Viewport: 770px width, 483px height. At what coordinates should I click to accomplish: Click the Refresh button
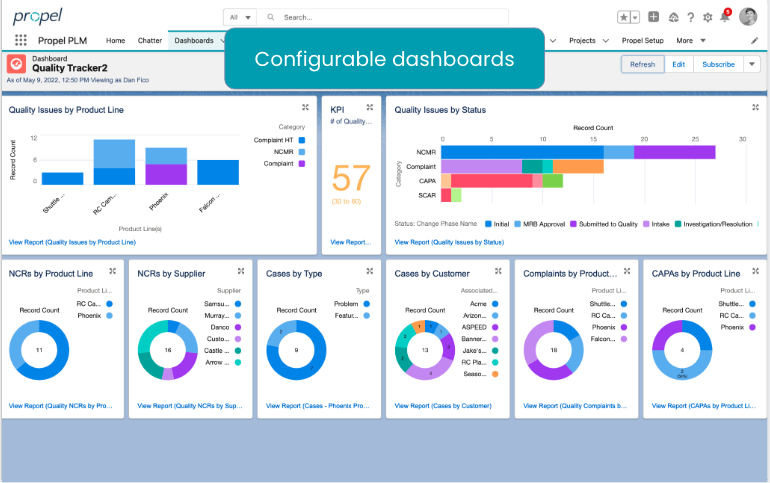coord(642,64)
